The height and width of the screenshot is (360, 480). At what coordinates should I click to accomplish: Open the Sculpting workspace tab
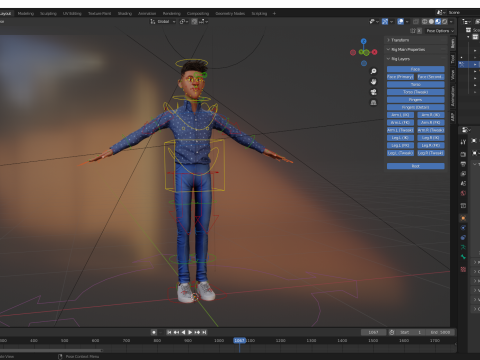(48, 14)
